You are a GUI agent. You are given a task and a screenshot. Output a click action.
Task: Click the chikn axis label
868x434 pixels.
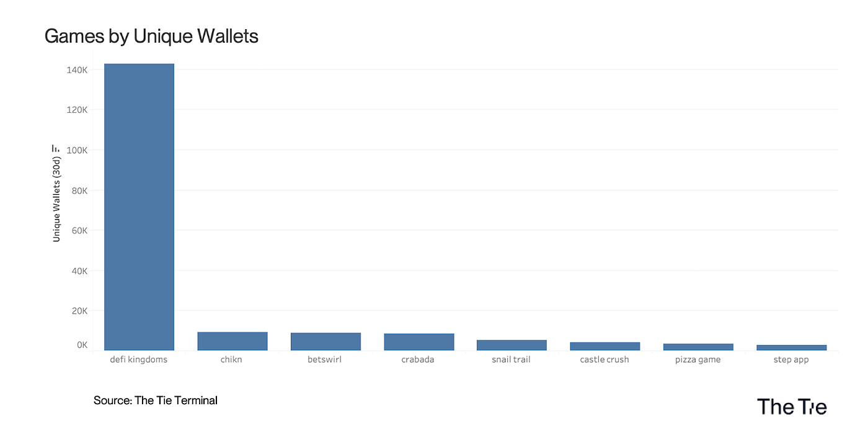[x=231, y=360]
